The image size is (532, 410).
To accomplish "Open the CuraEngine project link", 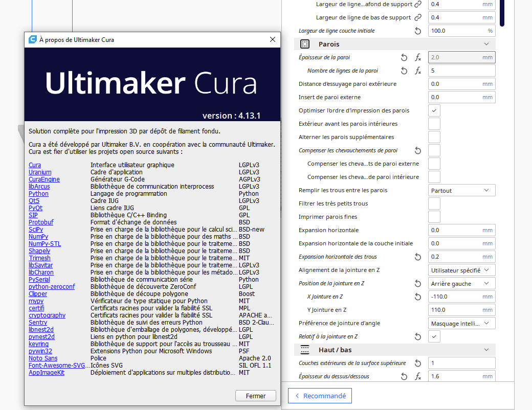I will pos(44,179).
